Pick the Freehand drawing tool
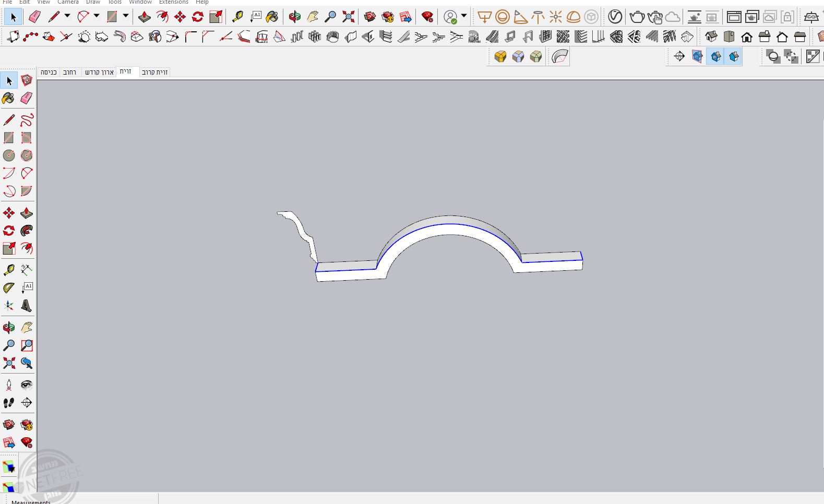 [x=27, y=120]
